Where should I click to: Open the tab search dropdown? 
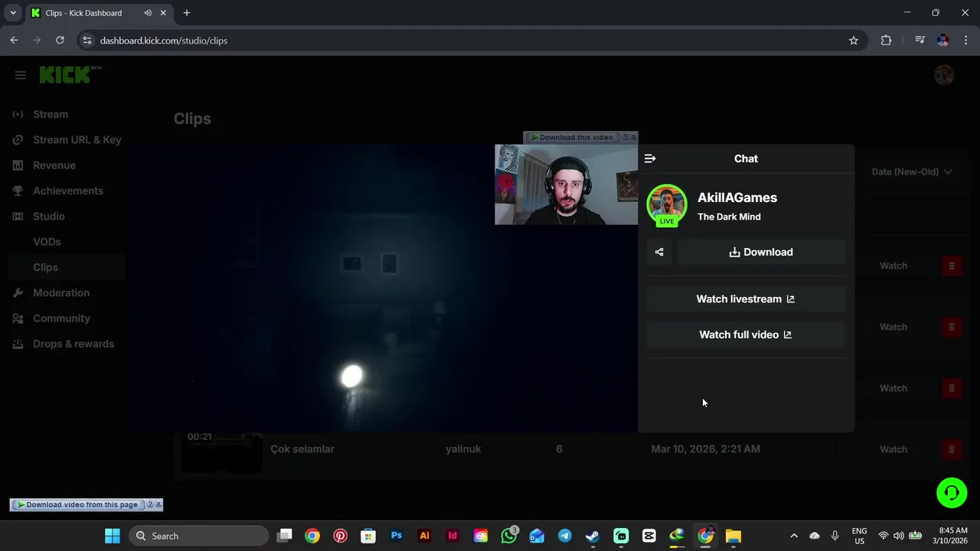(13, 13)
